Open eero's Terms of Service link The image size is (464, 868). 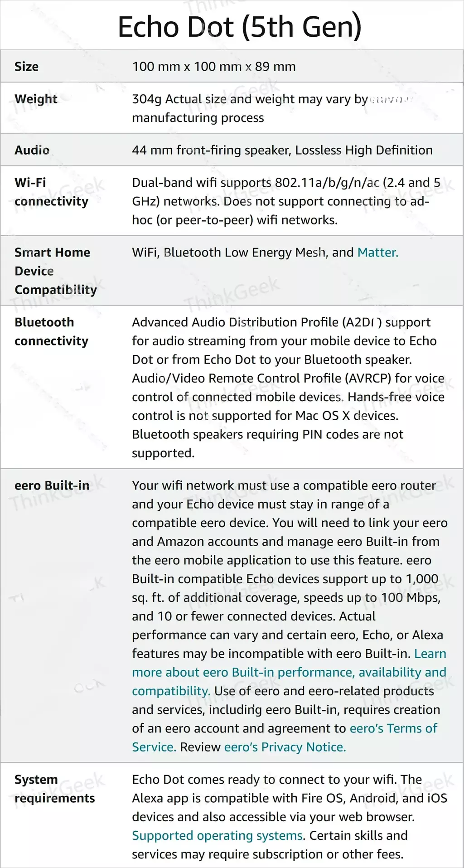coord(393,728)
